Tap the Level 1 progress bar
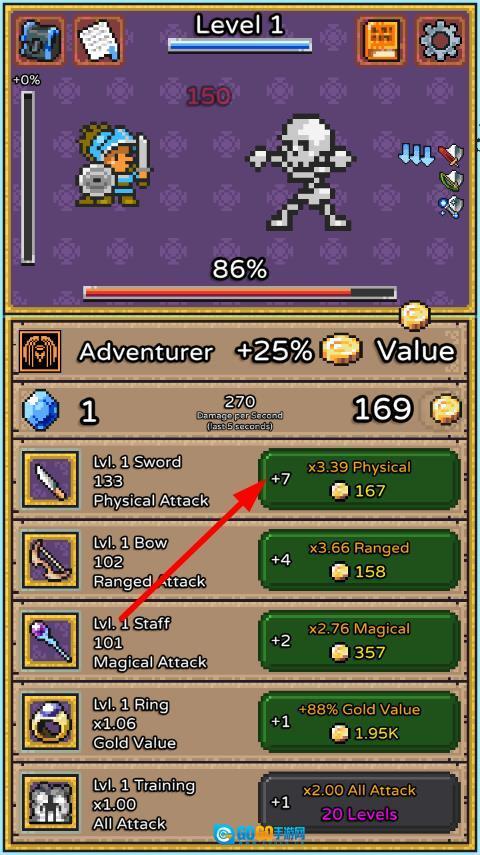Viewport: 480px width, 855px height. click(x=239, y=45)
